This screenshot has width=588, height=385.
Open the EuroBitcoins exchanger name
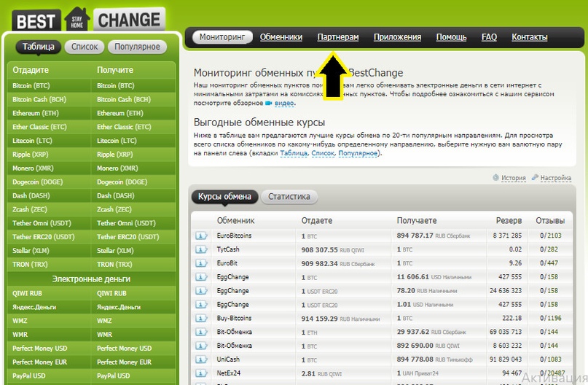pos(234,236)
